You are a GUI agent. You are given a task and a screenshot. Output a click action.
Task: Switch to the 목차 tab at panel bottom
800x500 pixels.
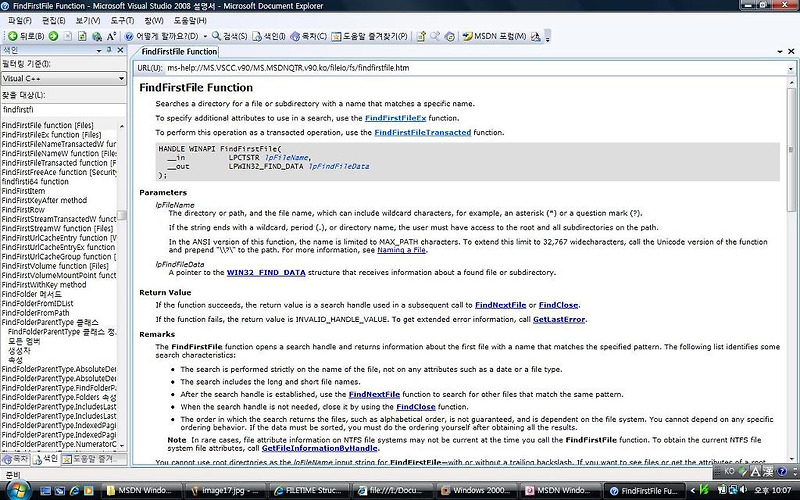point(15,459)
